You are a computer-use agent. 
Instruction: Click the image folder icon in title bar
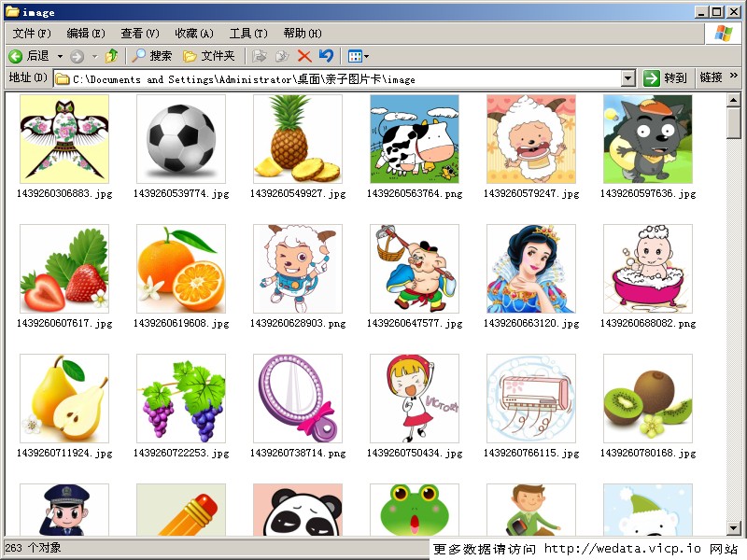coord(12,11)
